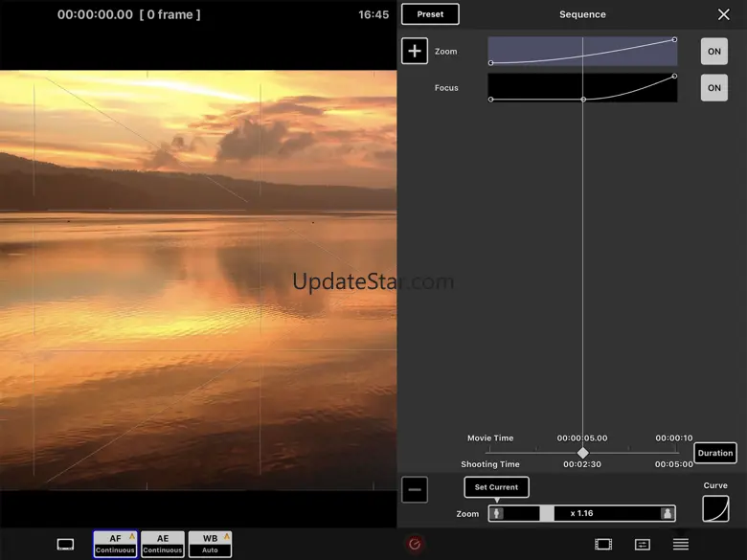Image resolution: width=747 pixels, height=560 pixels.
Task: Click the plus button to add a keyframe
Action: click(x=415, y=51)
